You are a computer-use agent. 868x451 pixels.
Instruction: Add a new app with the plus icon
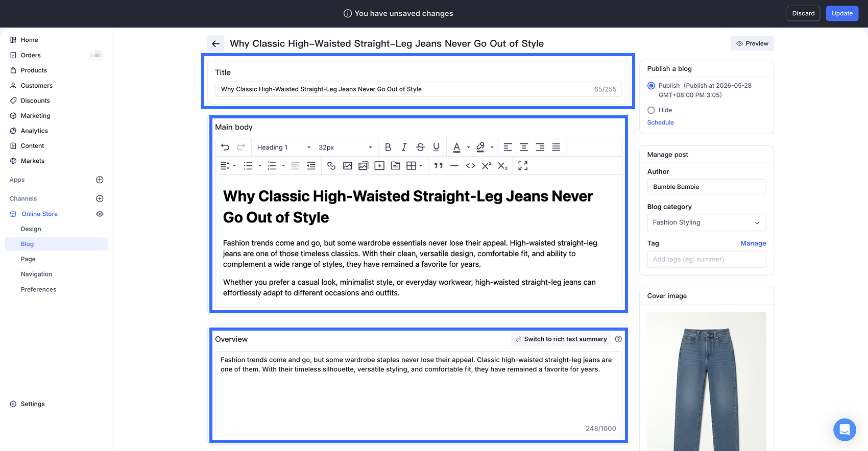click(100, 180)
